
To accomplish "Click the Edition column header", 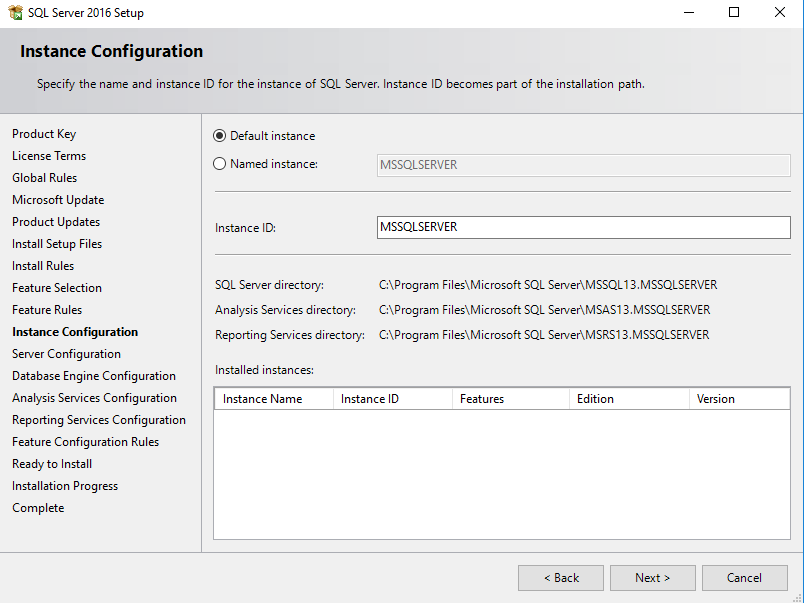I will (x=629, y=399).
